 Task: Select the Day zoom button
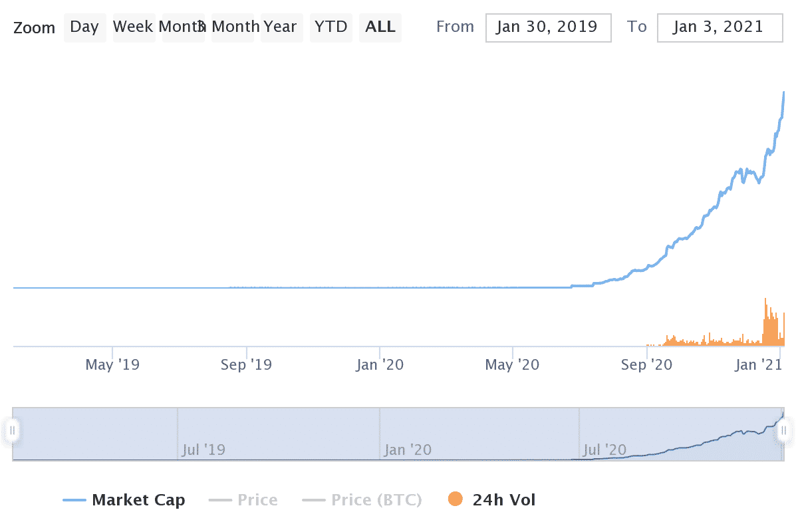(x=84, y=27)
